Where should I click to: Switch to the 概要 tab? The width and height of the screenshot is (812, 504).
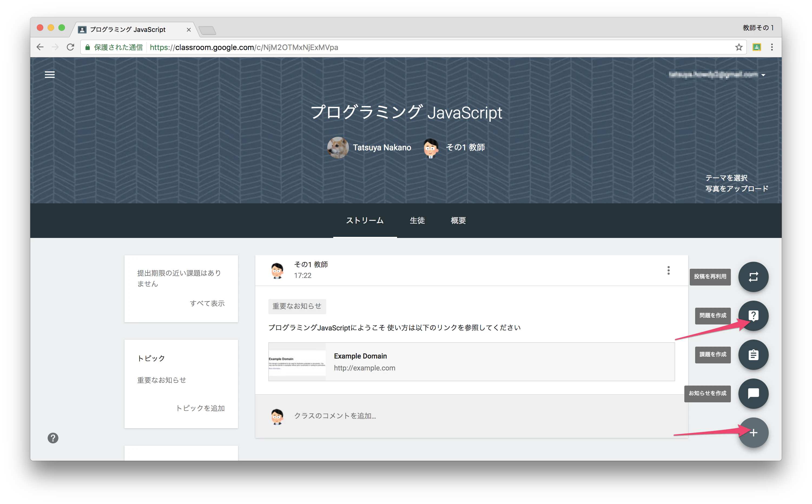[458, 220]
